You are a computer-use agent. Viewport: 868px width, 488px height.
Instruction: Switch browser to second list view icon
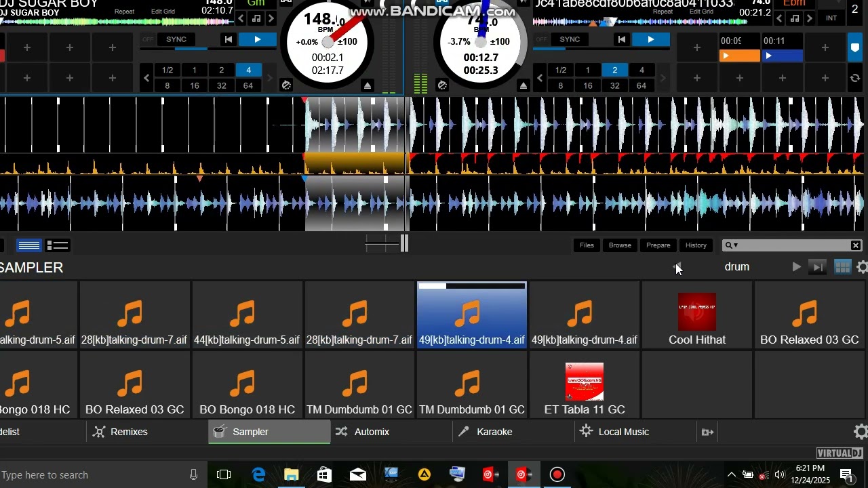58,245
